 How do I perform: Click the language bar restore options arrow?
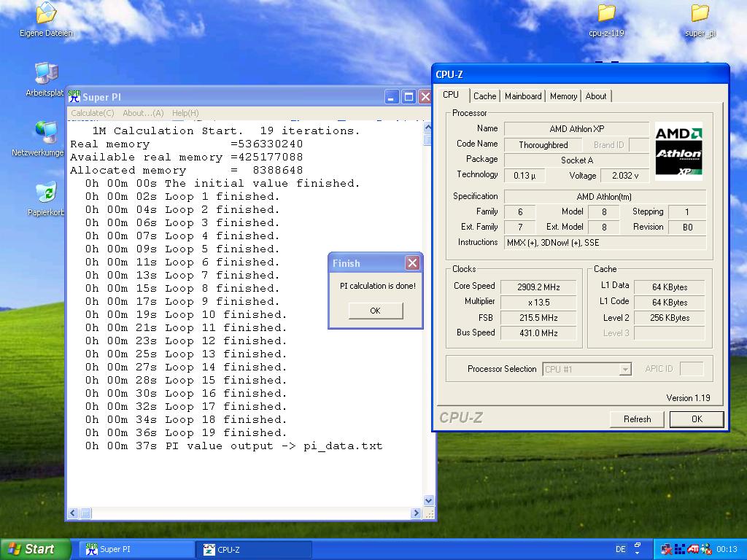point(638,553)
